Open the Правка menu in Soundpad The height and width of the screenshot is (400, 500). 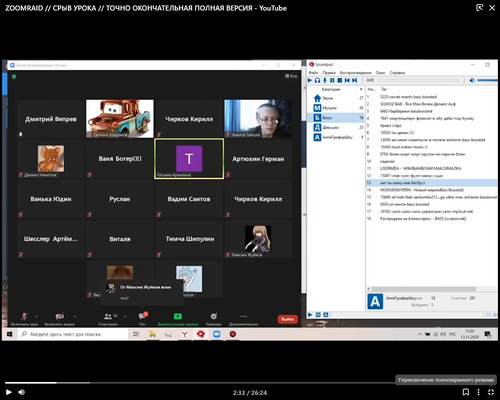(x=329, y=73)
